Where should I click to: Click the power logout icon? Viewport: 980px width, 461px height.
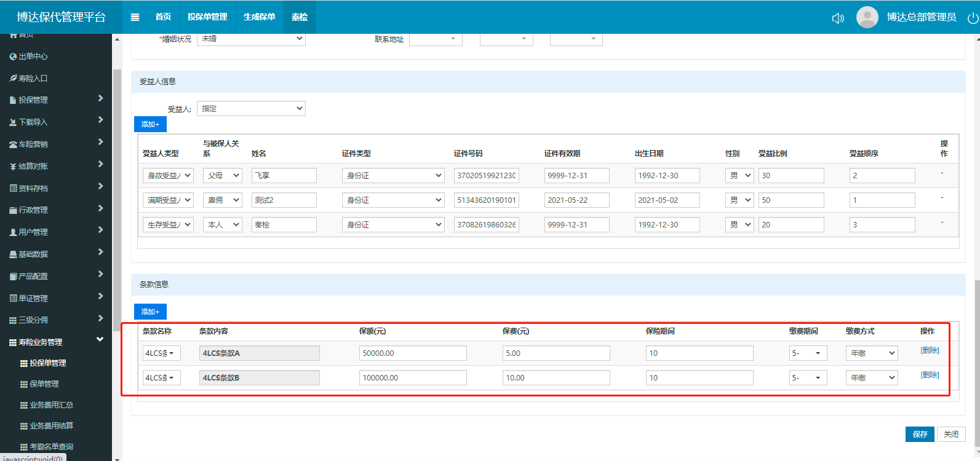973,18
